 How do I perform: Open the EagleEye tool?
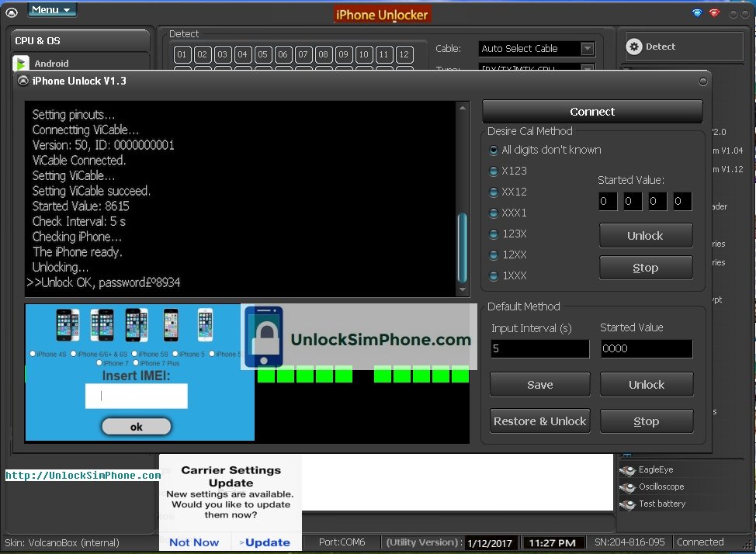point(655,469)
